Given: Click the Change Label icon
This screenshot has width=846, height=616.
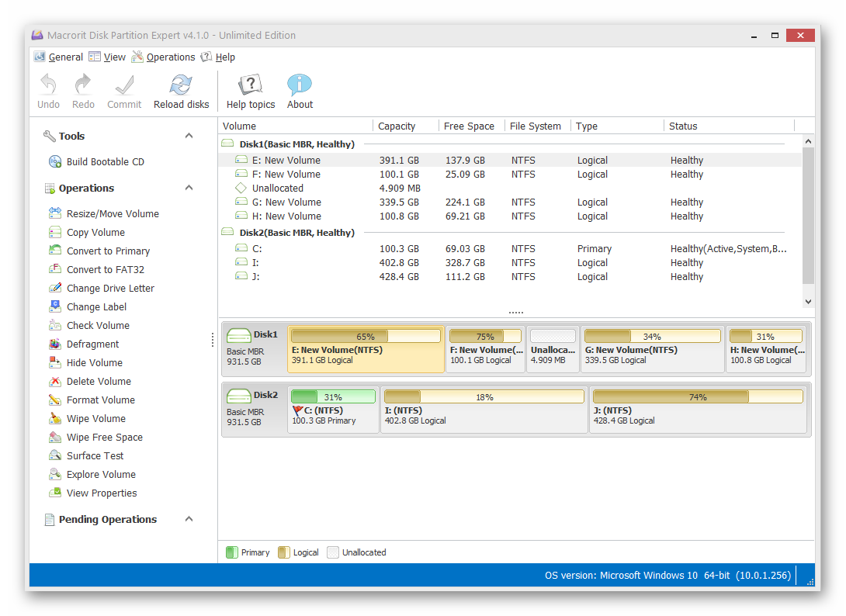Looking at the screenshot, I should [x=55, y=307].
